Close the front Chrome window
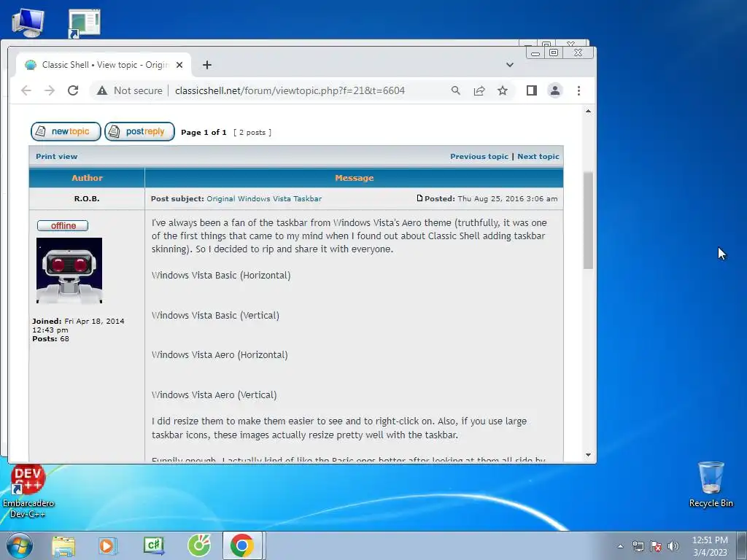Viewport: 747px width, 560px height. tap(578, 52)
